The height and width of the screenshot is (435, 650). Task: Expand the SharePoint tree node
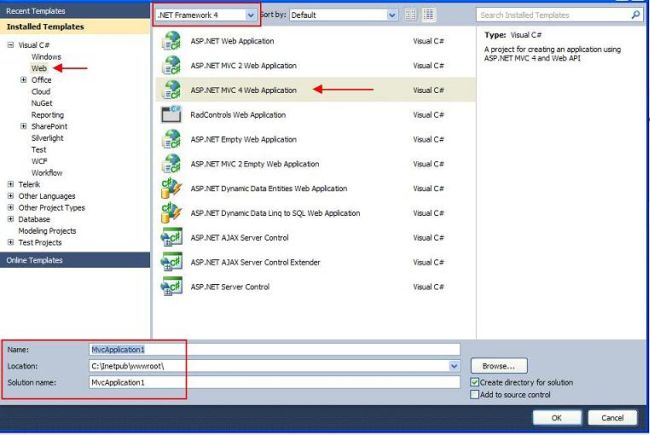pyautogui.click(x=24, y=126)
